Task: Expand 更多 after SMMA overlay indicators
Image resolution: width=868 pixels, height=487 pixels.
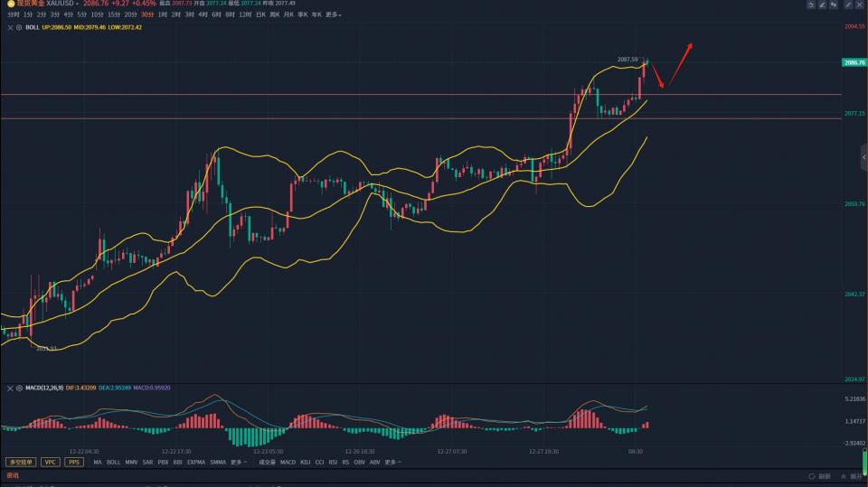Action: (239, 462)
